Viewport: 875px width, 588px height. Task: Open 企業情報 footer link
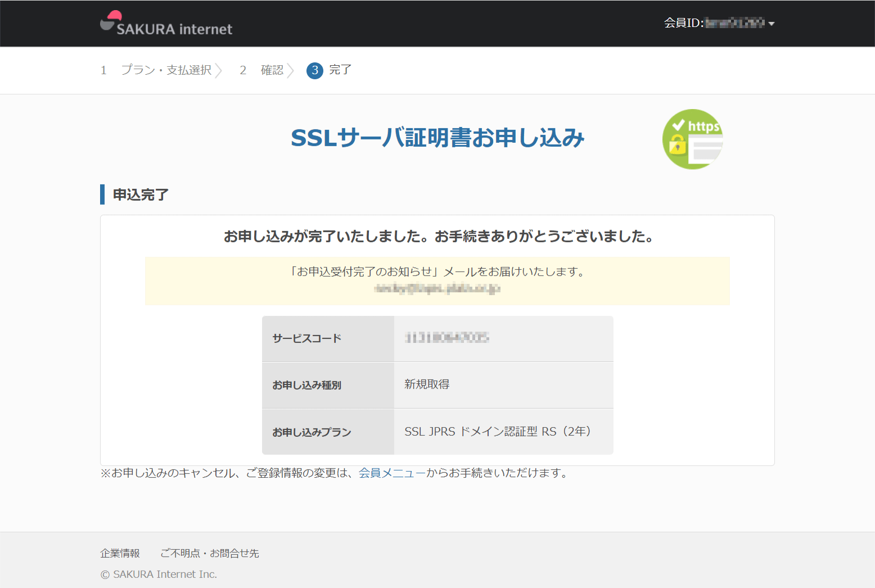click(x=120, y=553)
